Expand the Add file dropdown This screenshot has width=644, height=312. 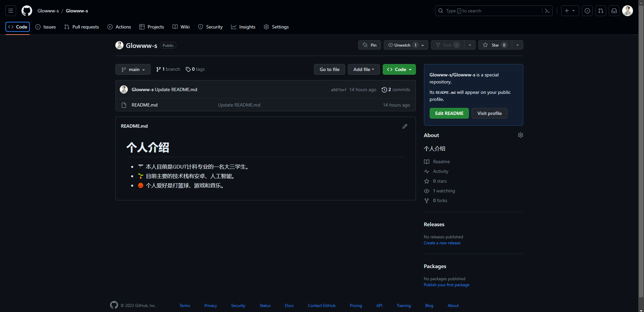[x=364, y=69]
